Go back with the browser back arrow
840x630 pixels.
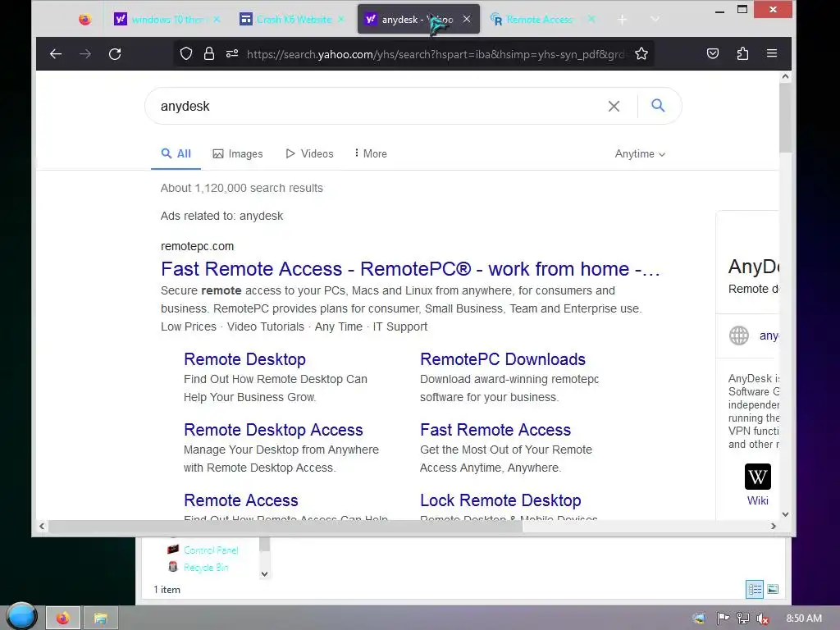coord(56,53)
